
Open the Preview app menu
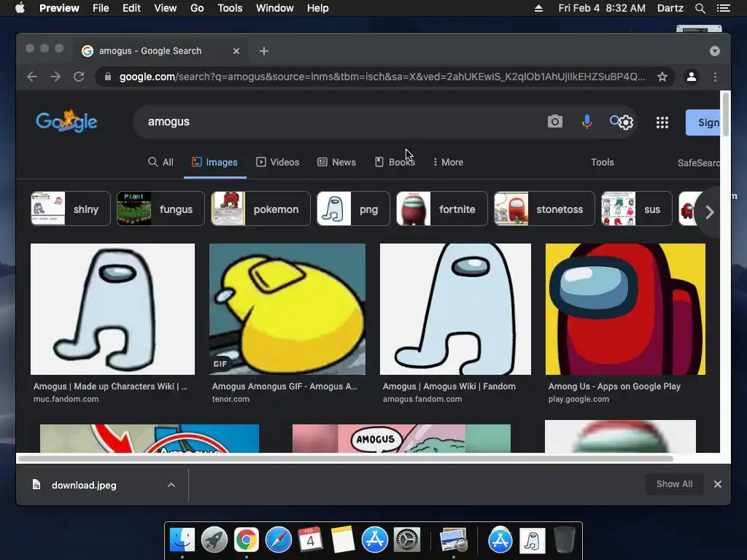(59, 8)
